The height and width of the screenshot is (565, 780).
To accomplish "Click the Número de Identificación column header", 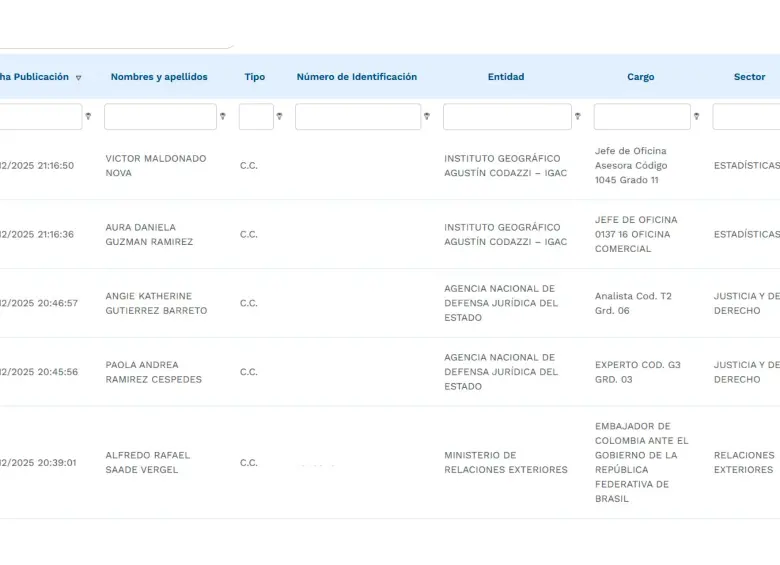I will (x=356, y=77).
